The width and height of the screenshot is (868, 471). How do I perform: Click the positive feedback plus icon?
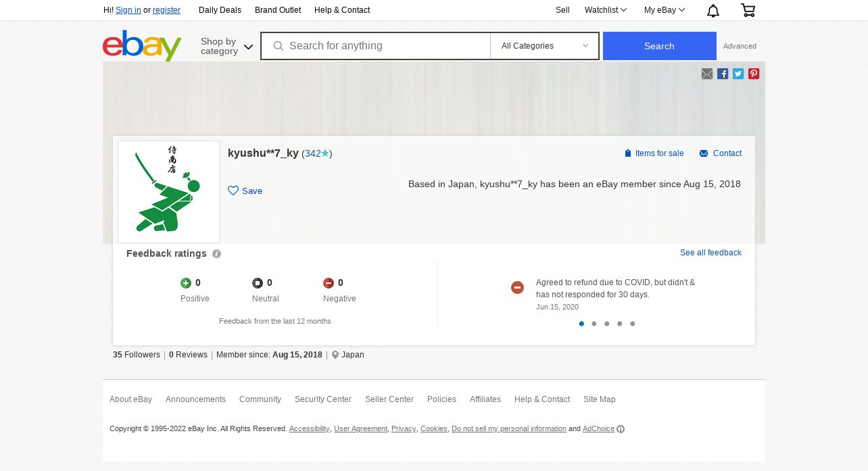point(186,283)
